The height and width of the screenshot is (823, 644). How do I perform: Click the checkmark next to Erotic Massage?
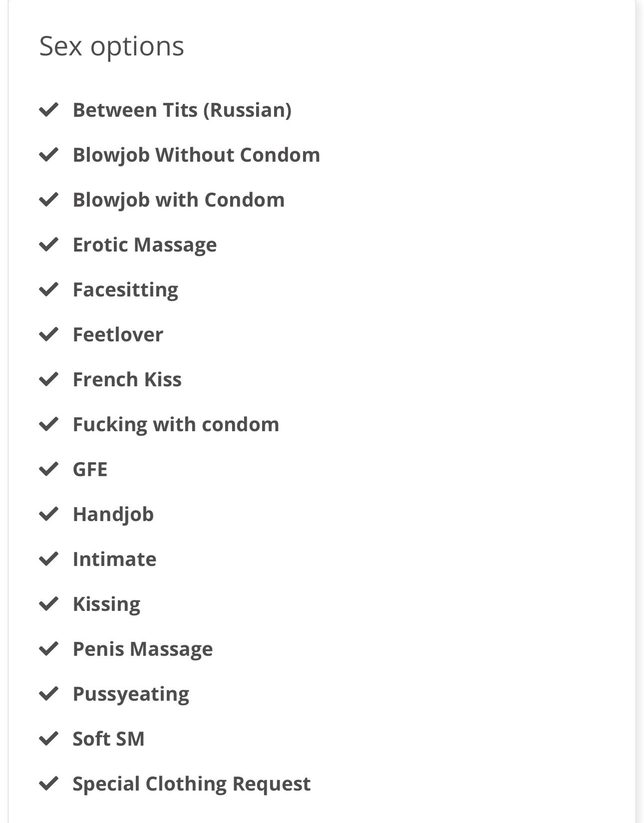click(x=49, y=245)
